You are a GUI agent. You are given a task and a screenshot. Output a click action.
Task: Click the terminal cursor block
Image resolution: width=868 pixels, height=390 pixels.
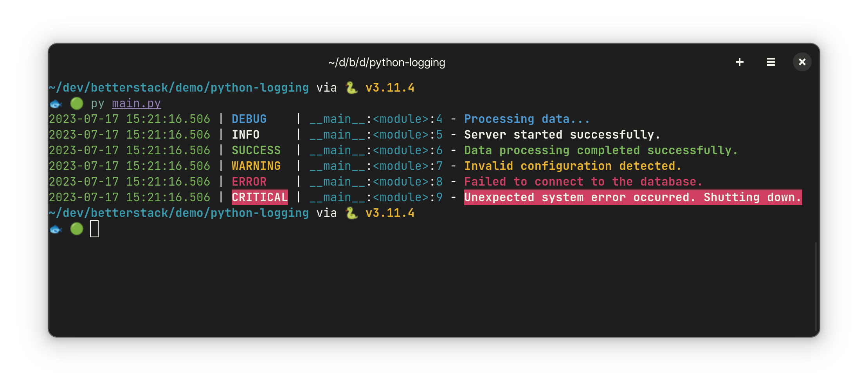point(94,229)
